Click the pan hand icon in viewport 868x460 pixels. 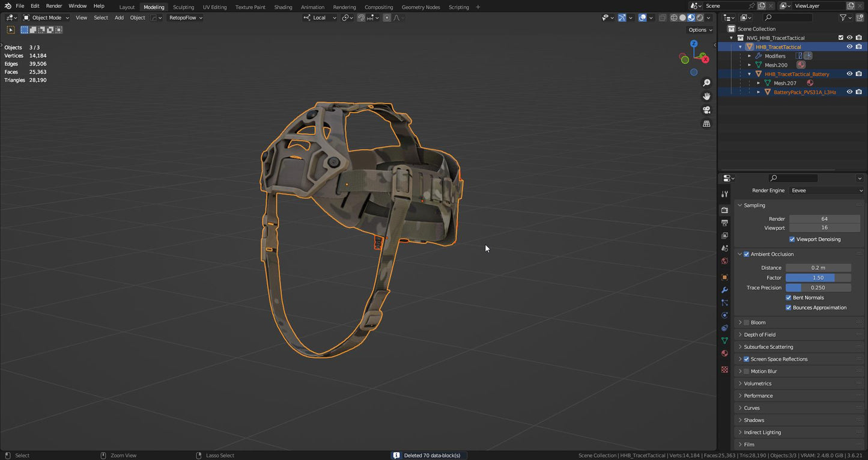point(706,96)
